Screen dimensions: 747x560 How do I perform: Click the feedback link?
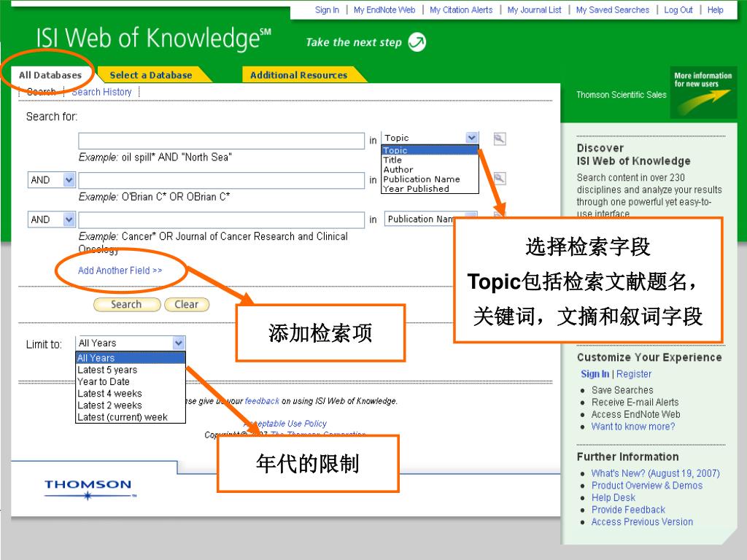point(262,401)
